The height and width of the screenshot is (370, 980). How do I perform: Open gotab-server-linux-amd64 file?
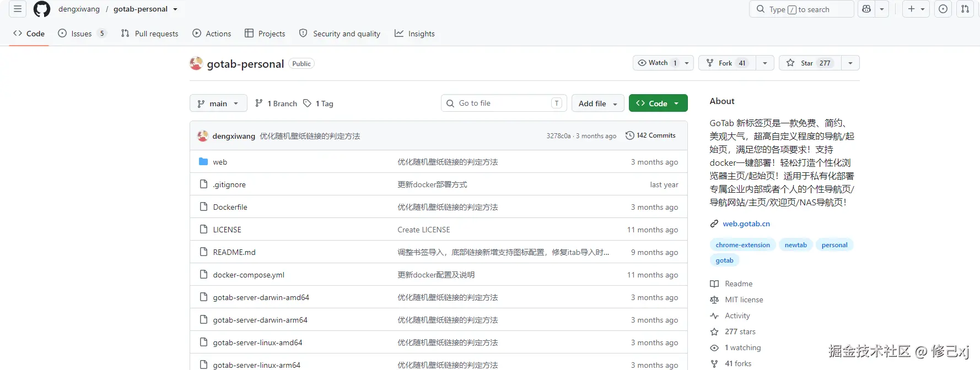[258, 342]
